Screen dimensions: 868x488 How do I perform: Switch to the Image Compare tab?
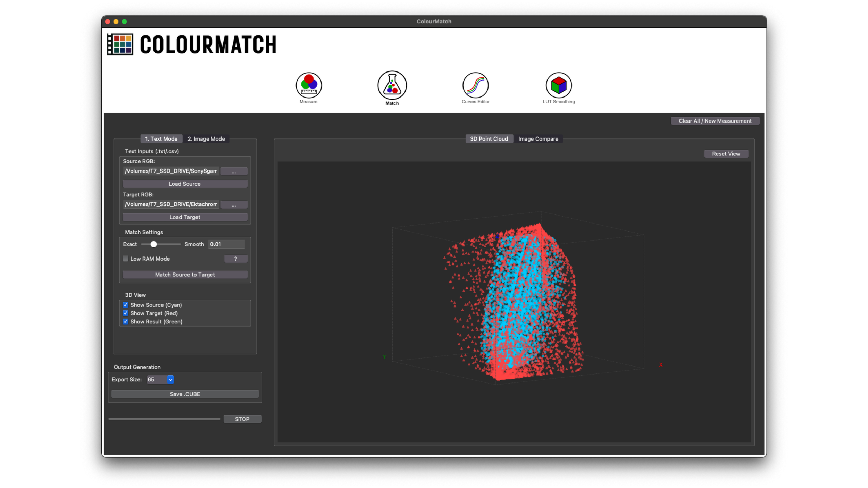tap(538, 139)
